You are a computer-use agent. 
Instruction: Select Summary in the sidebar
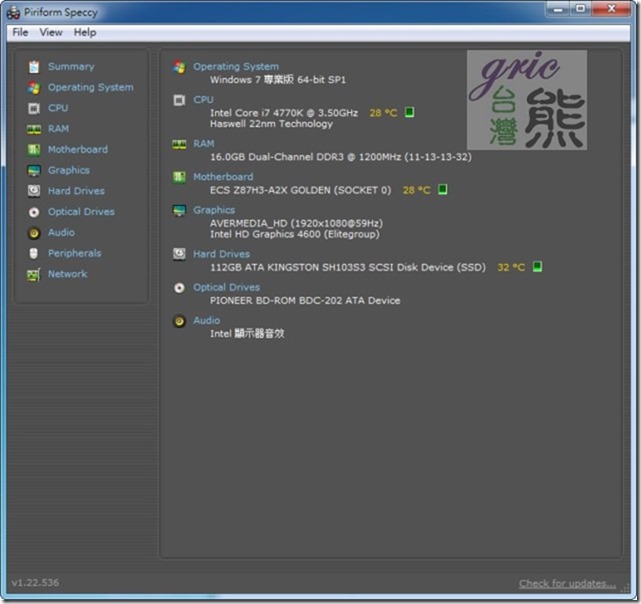point(71,67)
